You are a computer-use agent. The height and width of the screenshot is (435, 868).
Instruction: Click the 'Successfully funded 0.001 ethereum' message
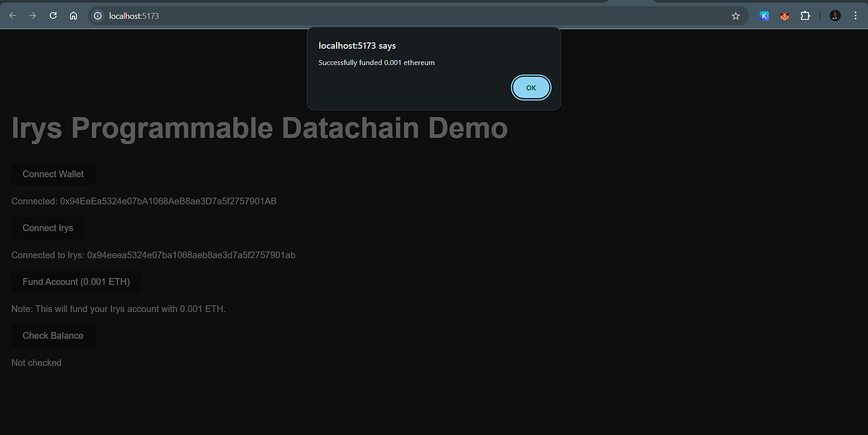(376, 63)
